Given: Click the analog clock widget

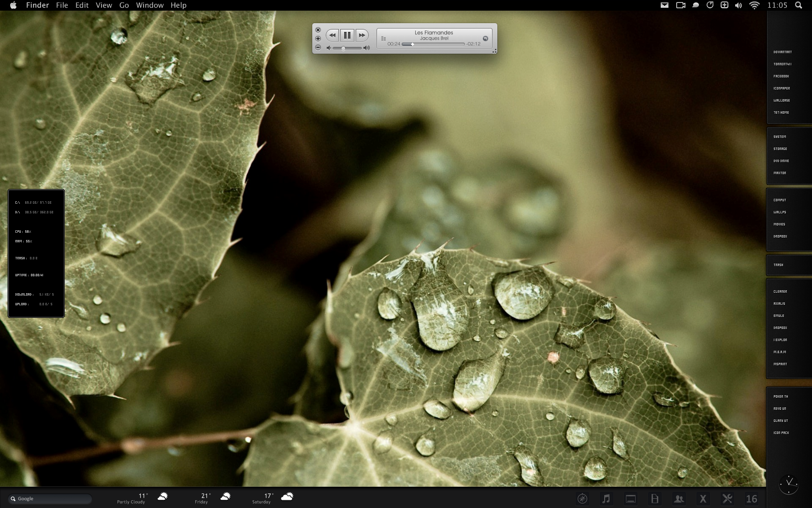Looking at the screenshot, I should pos(789,484).
